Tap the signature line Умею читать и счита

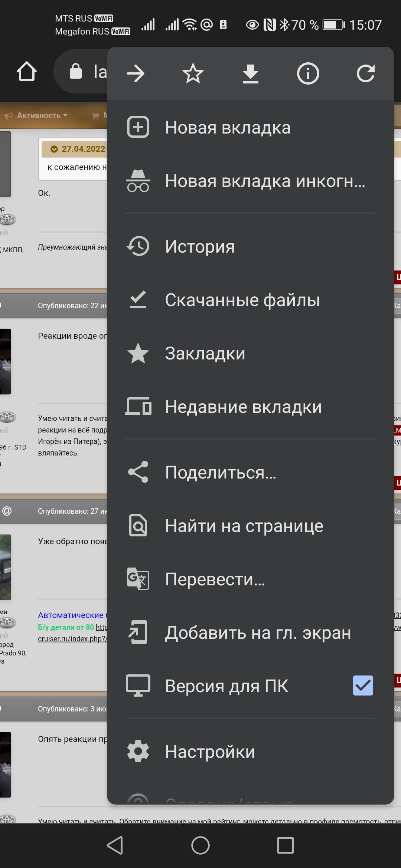[72, 418]
